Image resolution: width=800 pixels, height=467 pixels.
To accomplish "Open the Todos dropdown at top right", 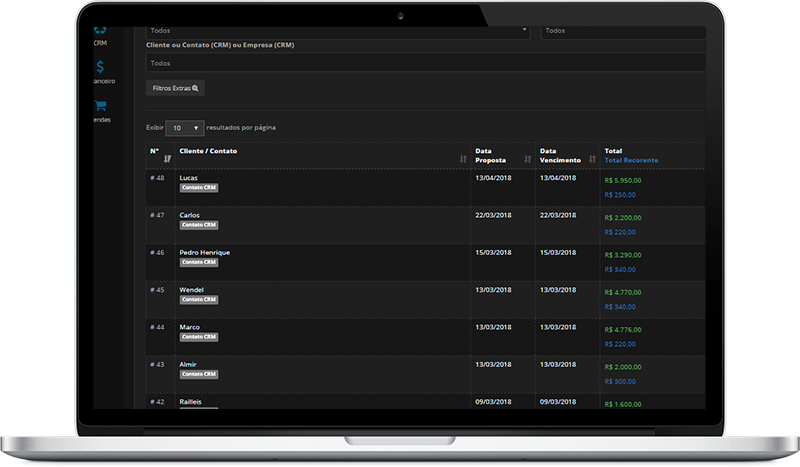I will pyautogui.click(x=622, y=30).
